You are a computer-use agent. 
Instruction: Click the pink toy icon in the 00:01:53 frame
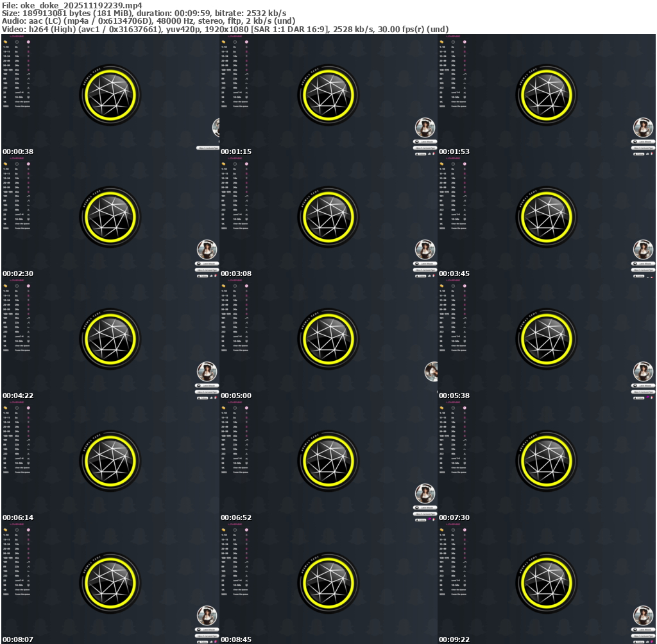click(x=465, y=42)
